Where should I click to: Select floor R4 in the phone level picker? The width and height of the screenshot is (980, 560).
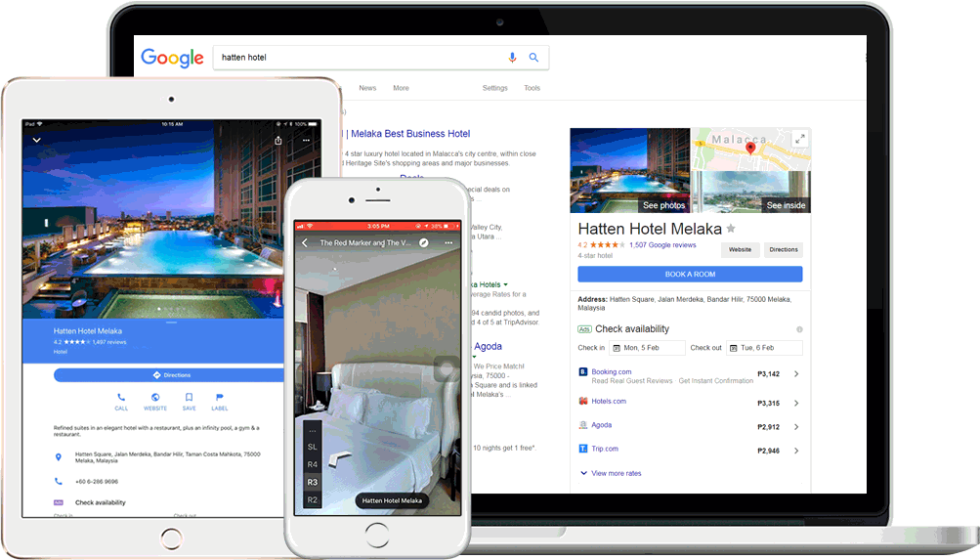(313, 464)
